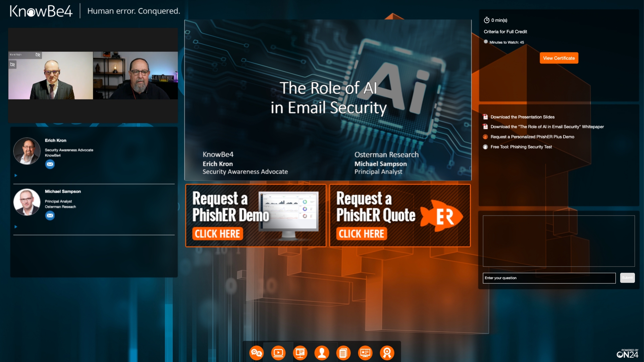Click the standalone camera-off icon on video
The image size is (644, 362).
pyautogui.click(x=12, y=64)
